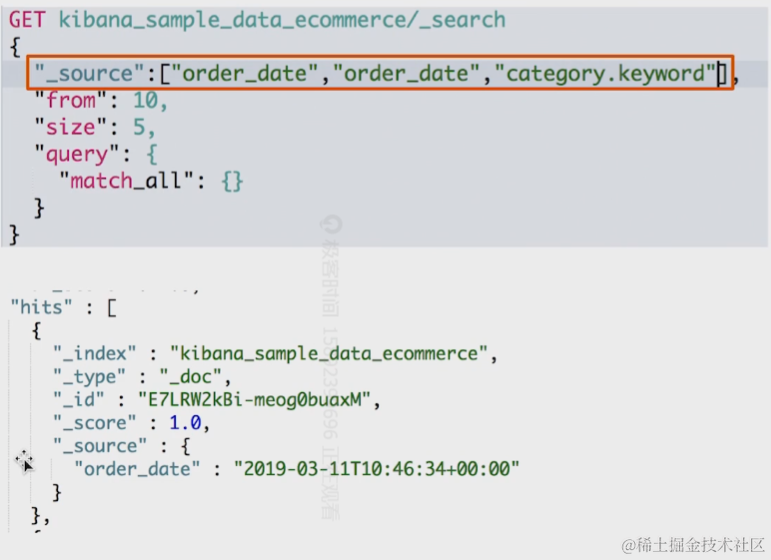Viewport: 771px width, 560px height.
Task: Click the "kibana_sample_data_ecommerce" index value
Action: pyautogui.click(x=329, y=354)
